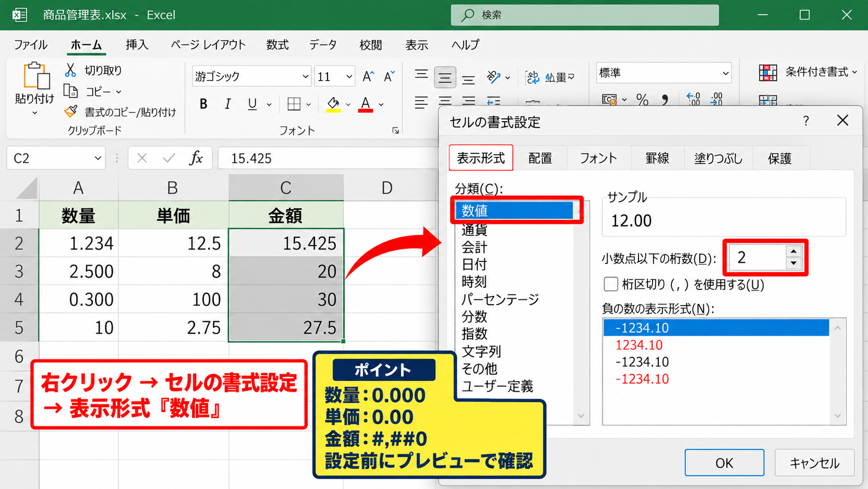Switch to the 罫線 dialog tab
Viewport: 868px width, 489px height.
tap(657, 158)
